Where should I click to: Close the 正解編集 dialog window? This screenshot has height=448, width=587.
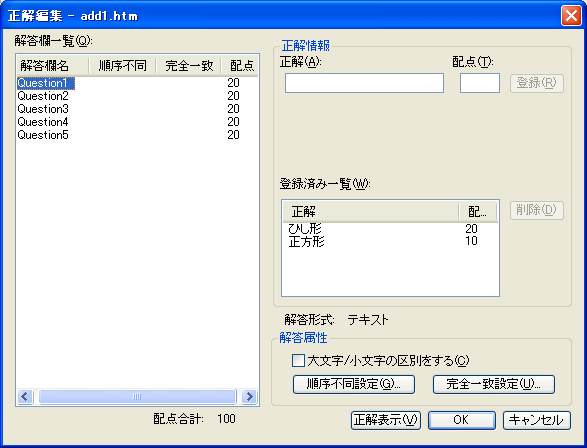pos(571,16)
